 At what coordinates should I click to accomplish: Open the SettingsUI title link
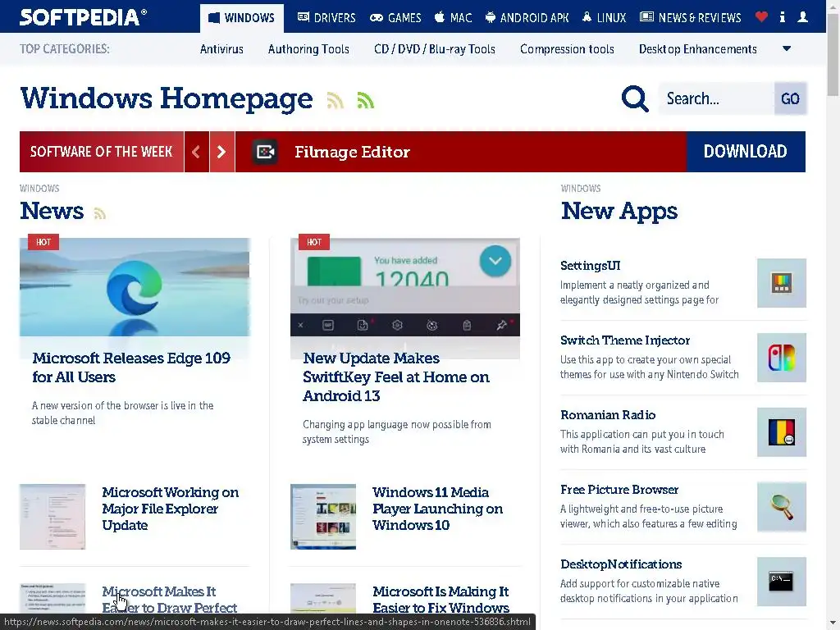[591, 266]
